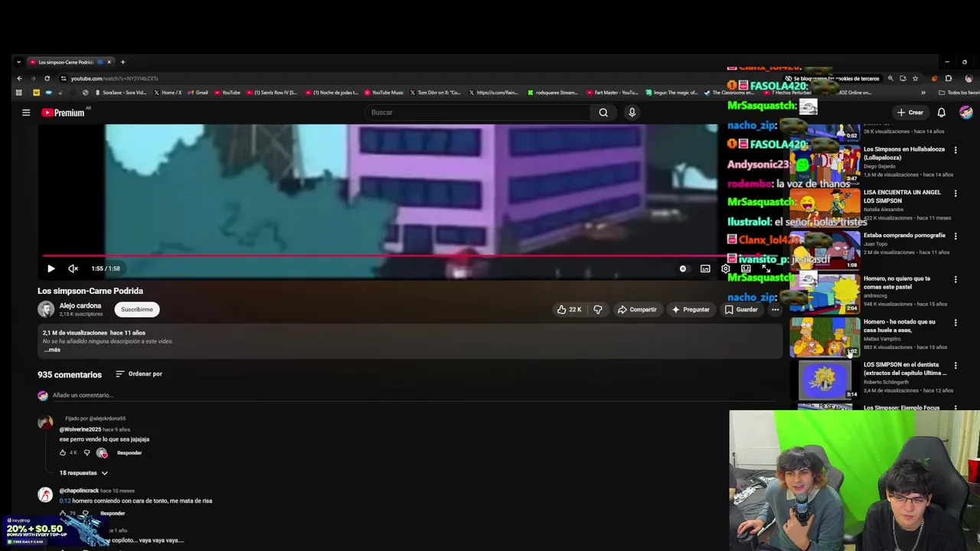Viewport: 980px width, 551px height.
Task: Click the Buscar search field
Action: click(479, 112)
